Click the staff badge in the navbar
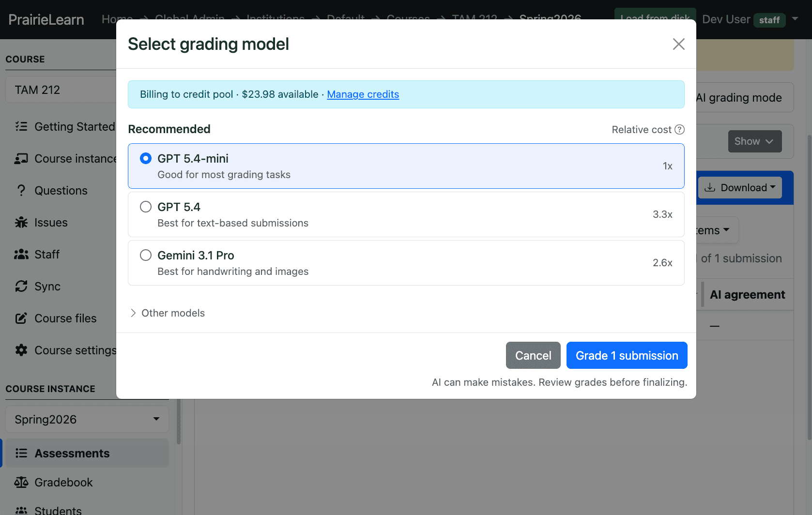The height and width of the screenshot is (515, 812). click(x=769, y=20)
